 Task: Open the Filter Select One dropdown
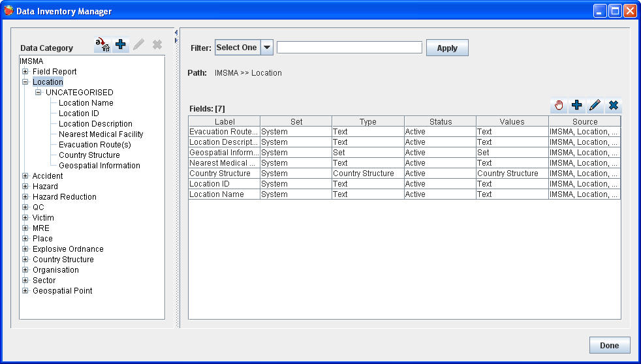266,48
